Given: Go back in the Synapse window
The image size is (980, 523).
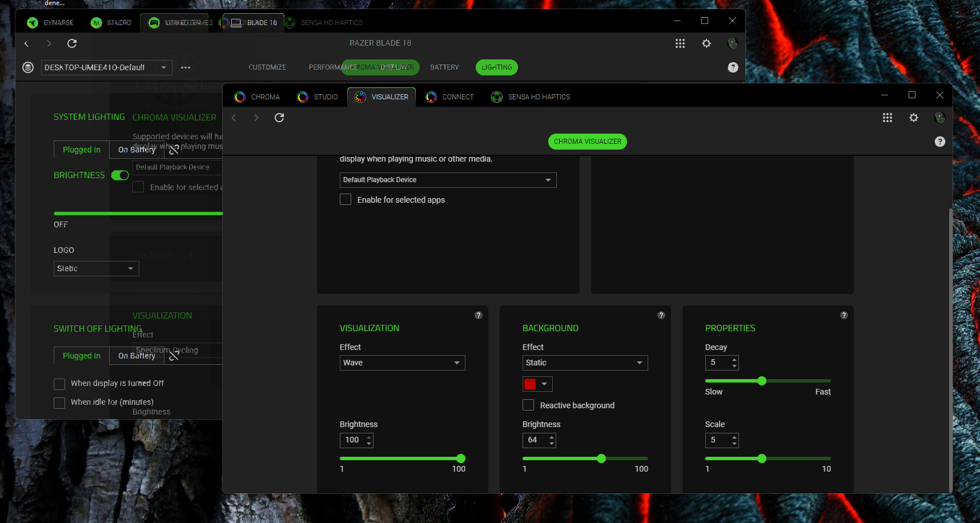Looking at the screenshot, I should click(26, 43).
